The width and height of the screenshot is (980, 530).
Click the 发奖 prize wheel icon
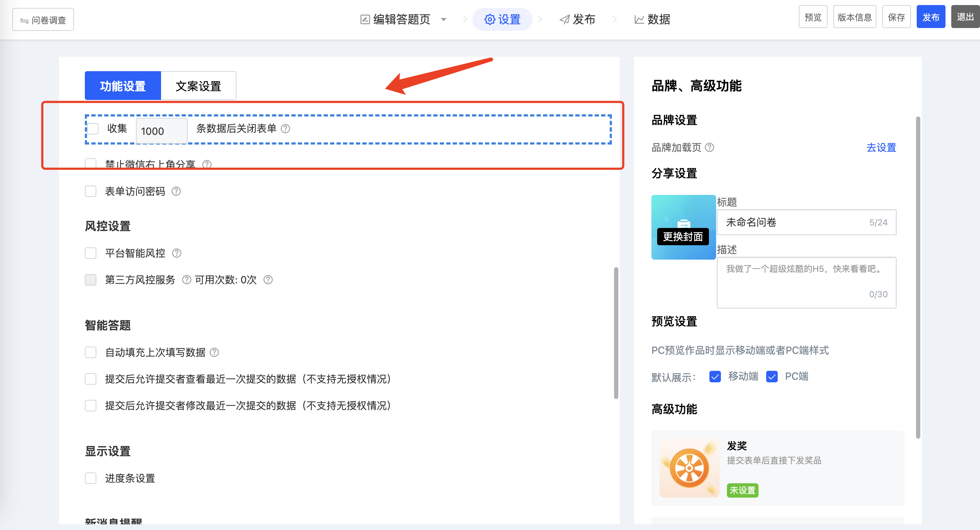click(689, 469)
